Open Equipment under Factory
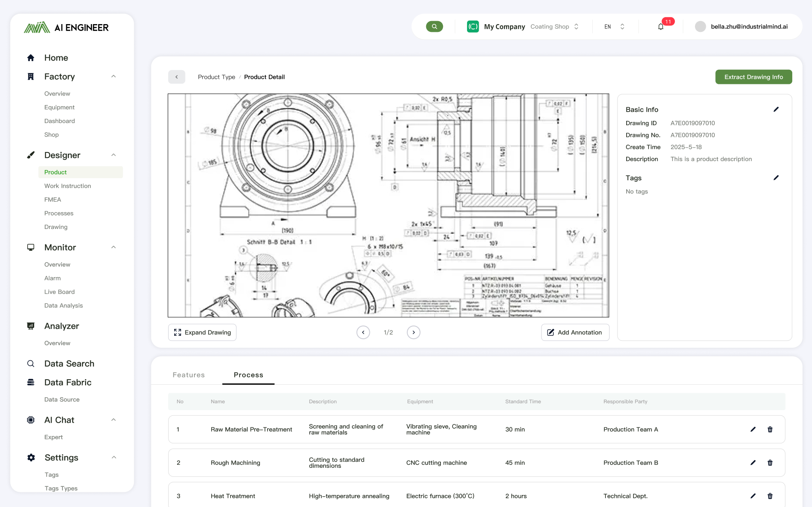812x507 pixels. [x=59, y=107]
